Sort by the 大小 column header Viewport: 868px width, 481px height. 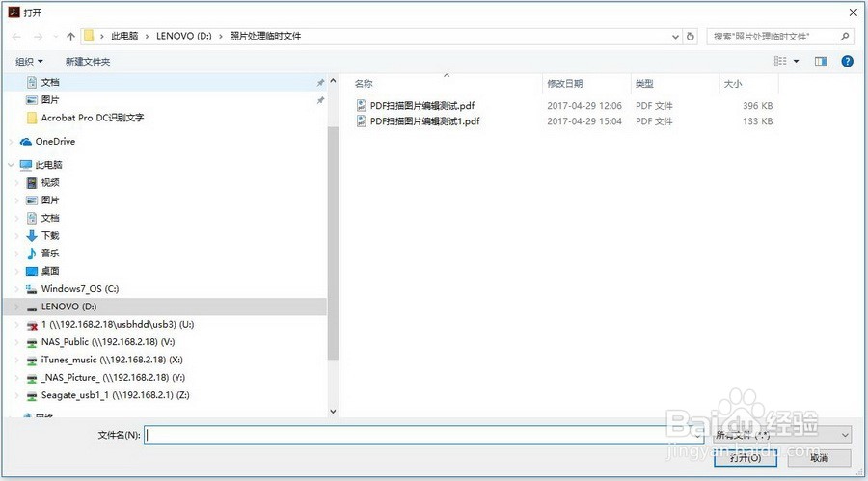pos(733,84)
